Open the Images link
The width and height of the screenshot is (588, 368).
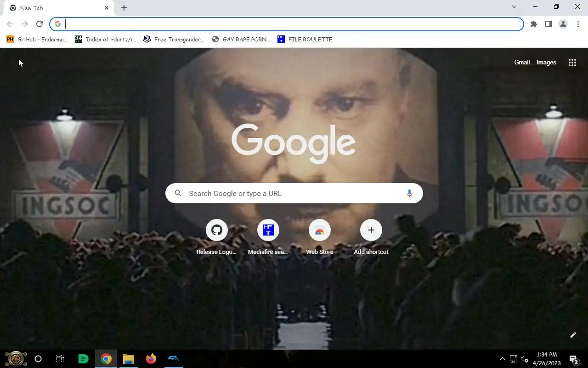click(546, 63)
